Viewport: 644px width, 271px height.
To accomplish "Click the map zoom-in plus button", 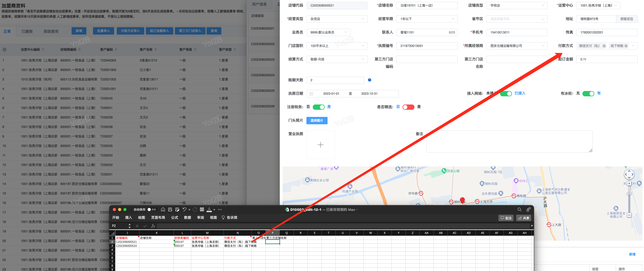I will pyautogui.click(x=629, y=183).
